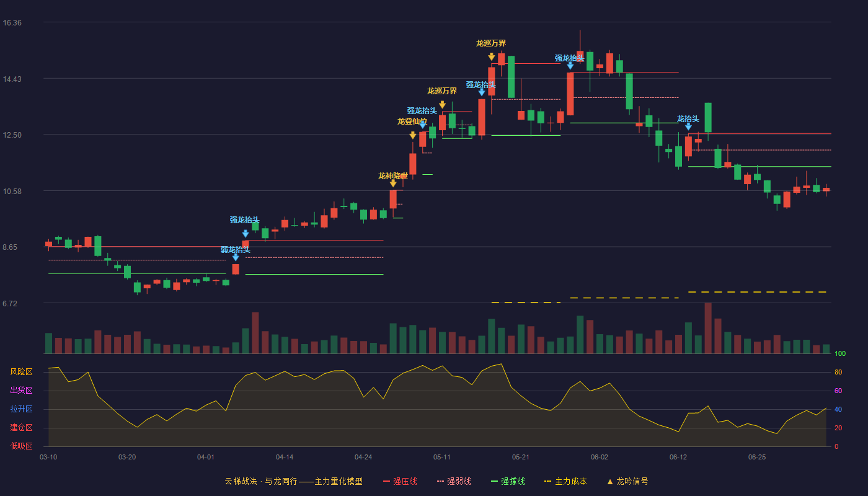Image resolution: width=868 pixels, height=496 pixels.
Task: Click the yellow arrow under 龙登仙位
Action: click(413, 135)
